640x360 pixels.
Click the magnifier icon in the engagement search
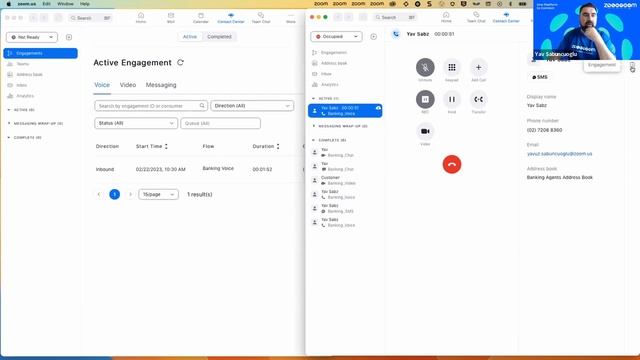(202, 106)
